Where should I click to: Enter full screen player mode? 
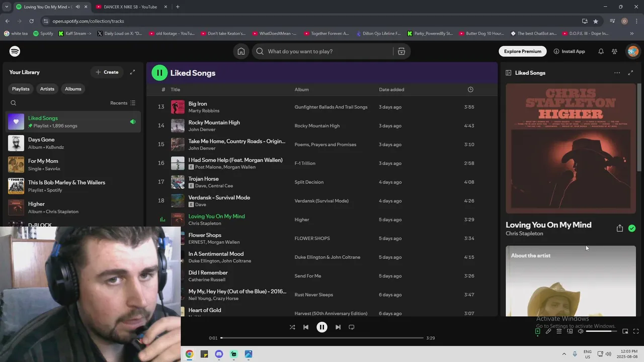(x=636, y=331)
